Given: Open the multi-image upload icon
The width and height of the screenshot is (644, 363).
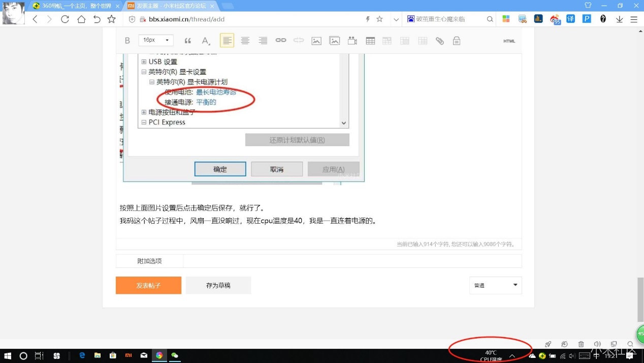Looking at the screenshot, I should pyautogui.click(x=334, y=41).
